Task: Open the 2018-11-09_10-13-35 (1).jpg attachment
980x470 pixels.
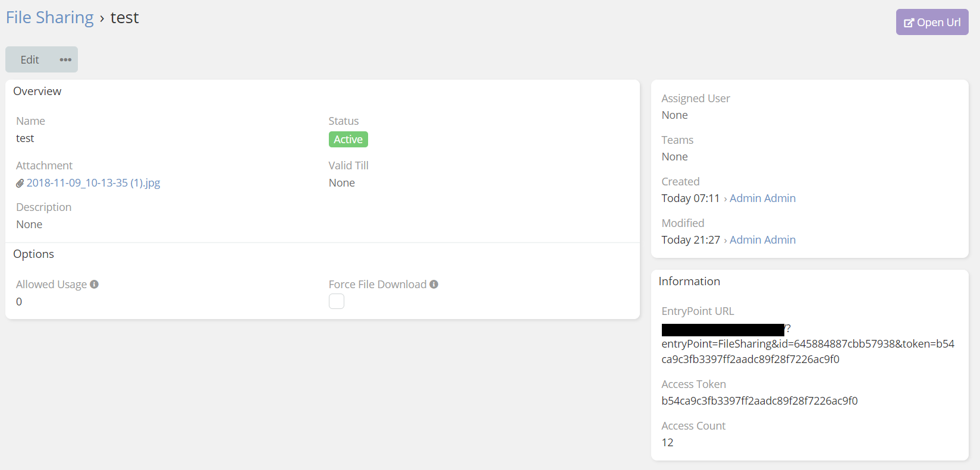Action: (93, 183)
